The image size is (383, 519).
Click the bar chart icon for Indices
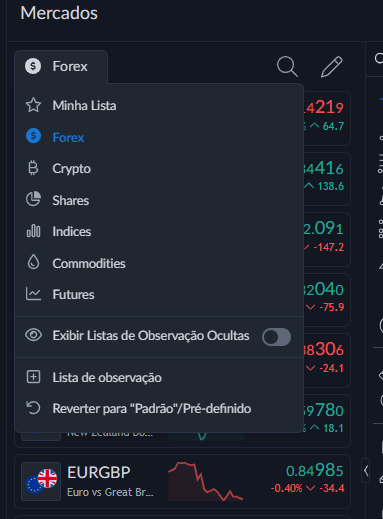click(33, 231)
